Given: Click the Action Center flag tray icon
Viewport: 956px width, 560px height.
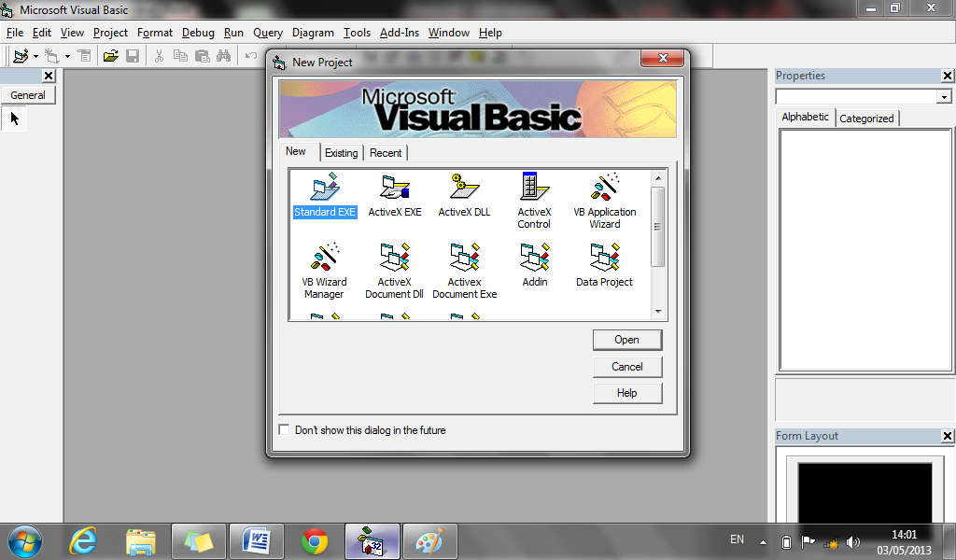Looking at the screenshot, I should [x=808, y=541].
